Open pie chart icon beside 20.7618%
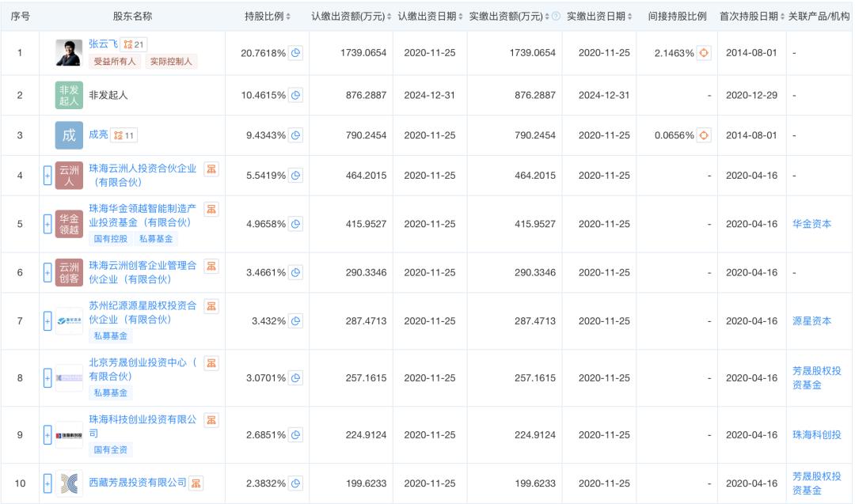The height and width of the screenshot is (504, 855). click(295, 53)
